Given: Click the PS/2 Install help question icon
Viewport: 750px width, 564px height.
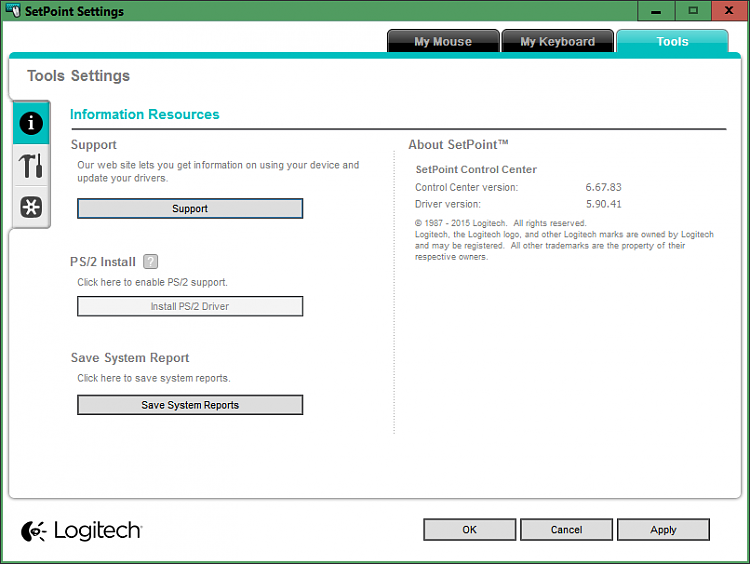Looking at the screenshot, I should 151,262.
